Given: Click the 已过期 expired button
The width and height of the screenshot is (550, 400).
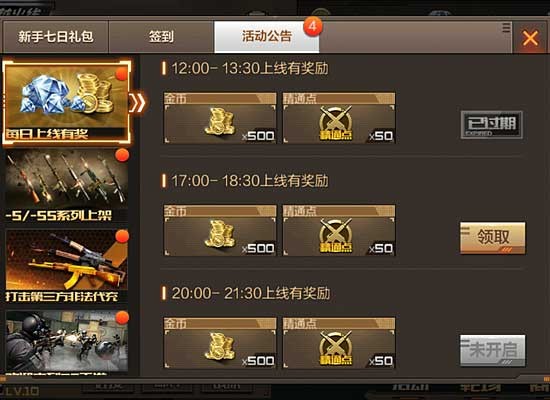Looking at the screenshot, I should pyautogui.click(x=492, y=125).
